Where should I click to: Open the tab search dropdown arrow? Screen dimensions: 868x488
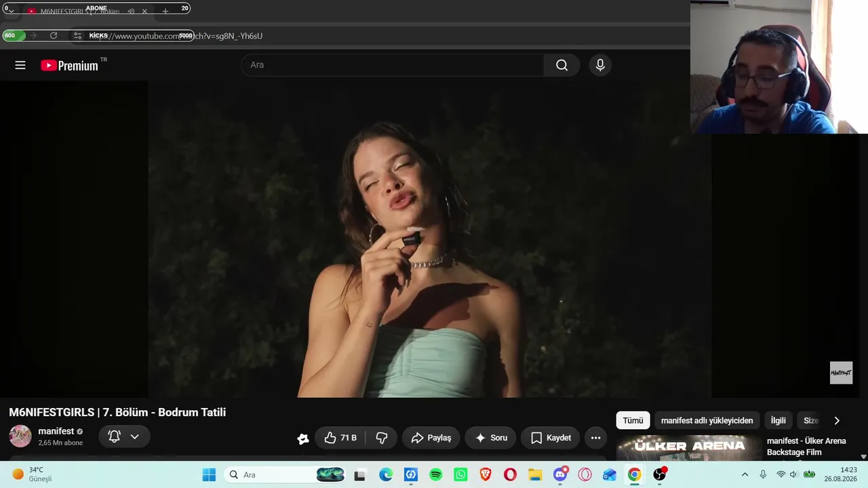coord(12,12)
